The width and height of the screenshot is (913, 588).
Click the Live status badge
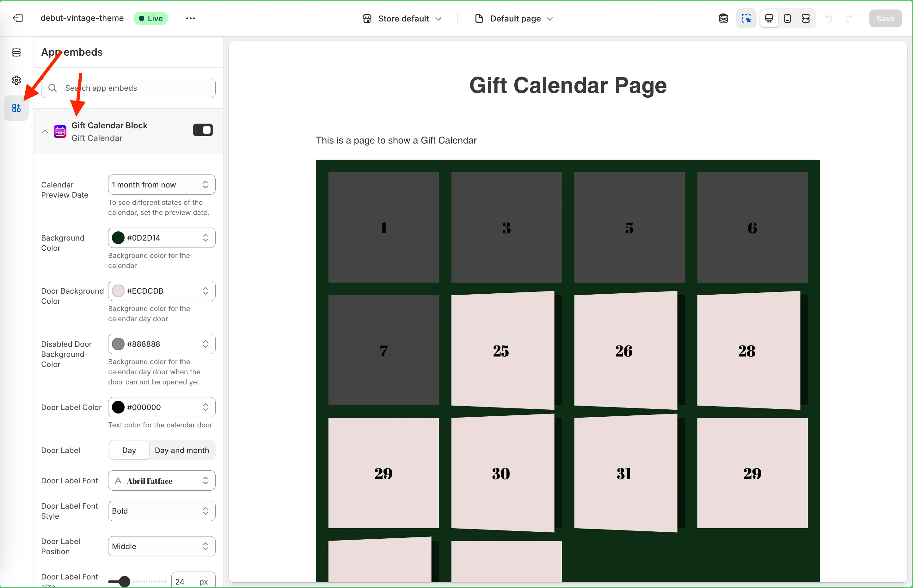pos(151,18)
